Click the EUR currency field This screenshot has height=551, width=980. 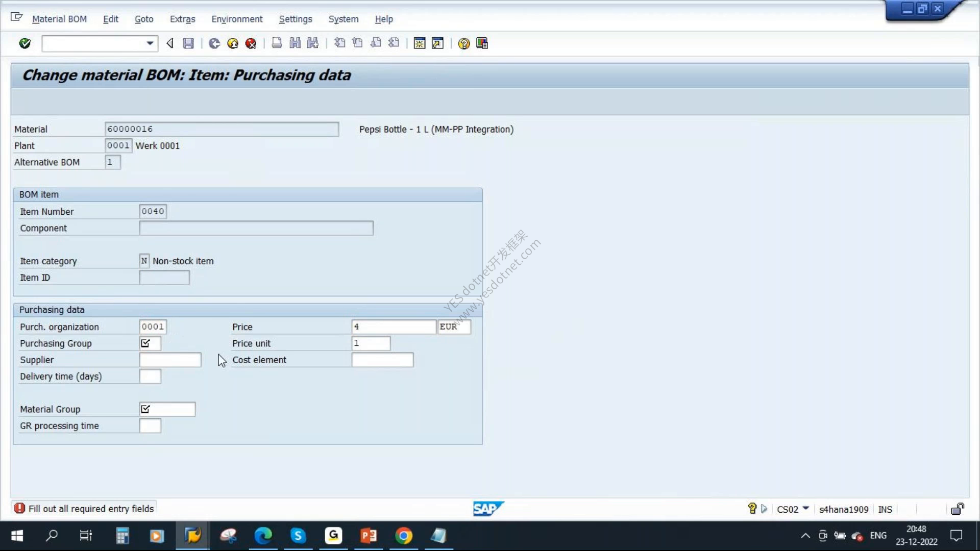pyautogui.click(x=454, y=327)
